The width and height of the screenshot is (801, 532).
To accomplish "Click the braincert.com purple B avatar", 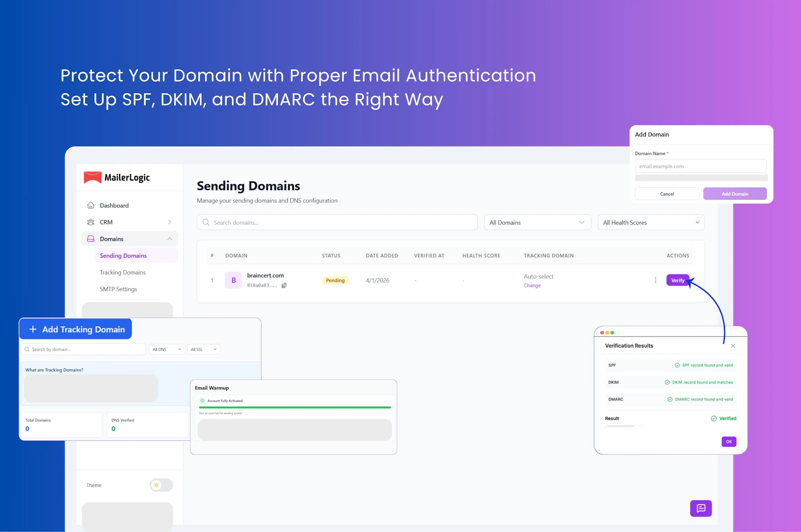I will click(233, 280).
